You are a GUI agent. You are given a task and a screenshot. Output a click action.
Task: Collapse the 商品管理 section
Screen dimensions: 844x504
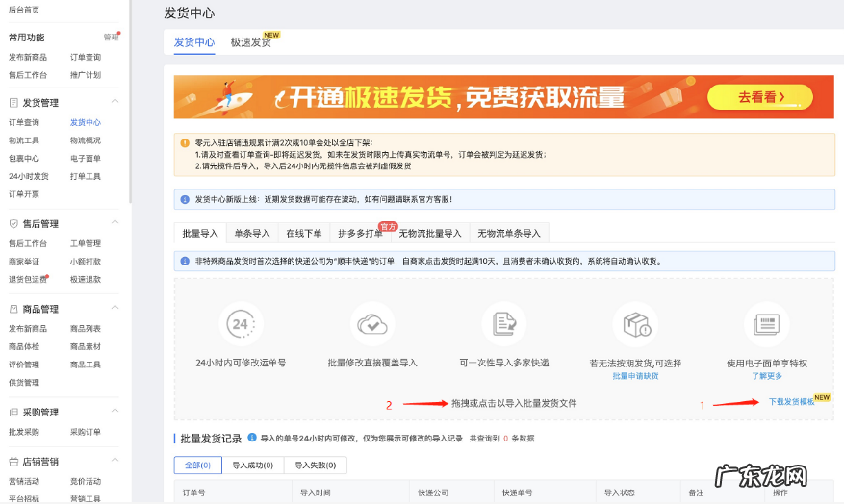coord(115,307)
